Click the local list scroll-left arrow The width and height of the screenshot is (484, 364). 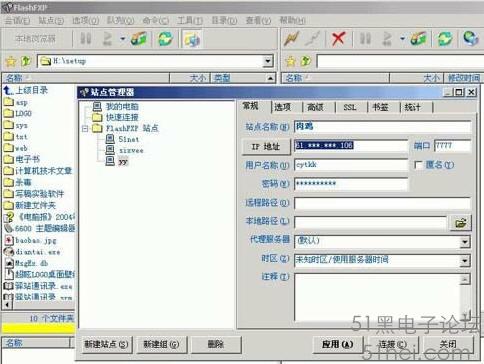(8, 304)
